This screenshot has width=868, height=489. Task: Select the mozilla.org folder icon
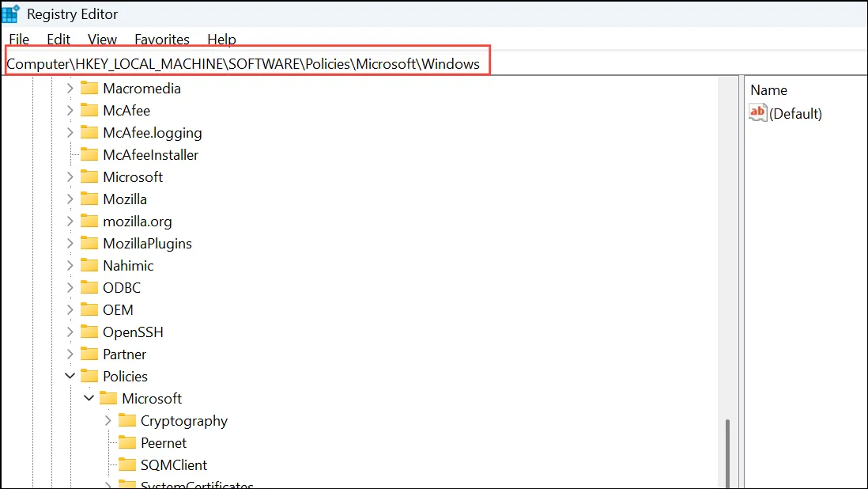click(x=89, y=221)
